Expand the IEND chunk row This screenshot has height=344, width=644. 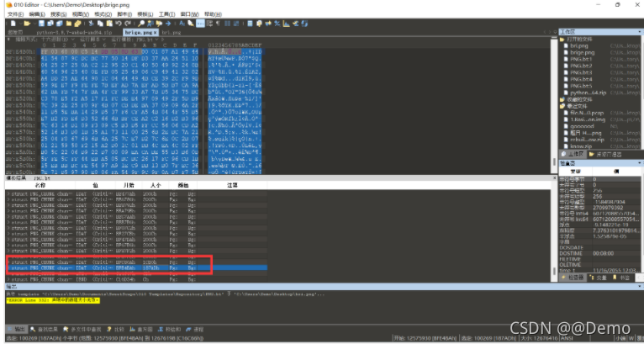click(8, 279)
